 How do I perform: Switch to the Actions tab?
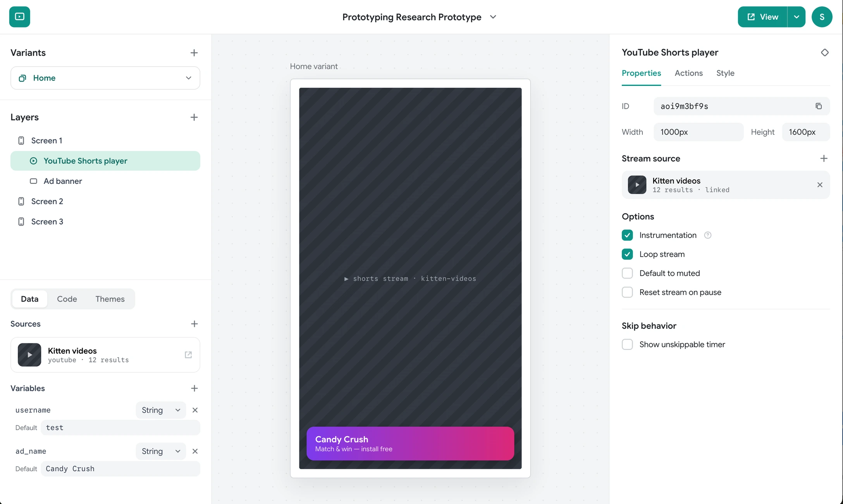click(x=688, y=73)
